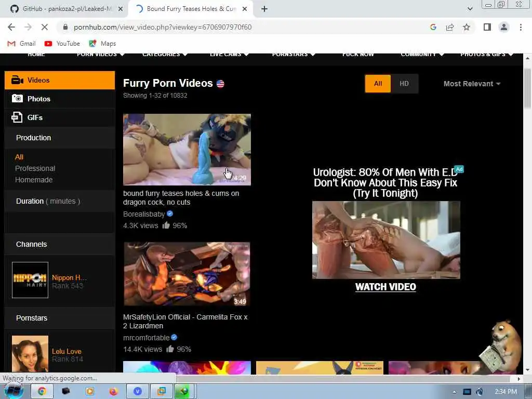Select the Photos sidebar tab

pyautogui.click(x=60, y=99)
